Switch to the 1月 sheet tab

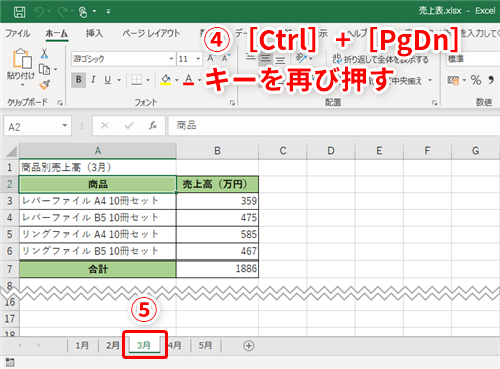coord(82,346)
